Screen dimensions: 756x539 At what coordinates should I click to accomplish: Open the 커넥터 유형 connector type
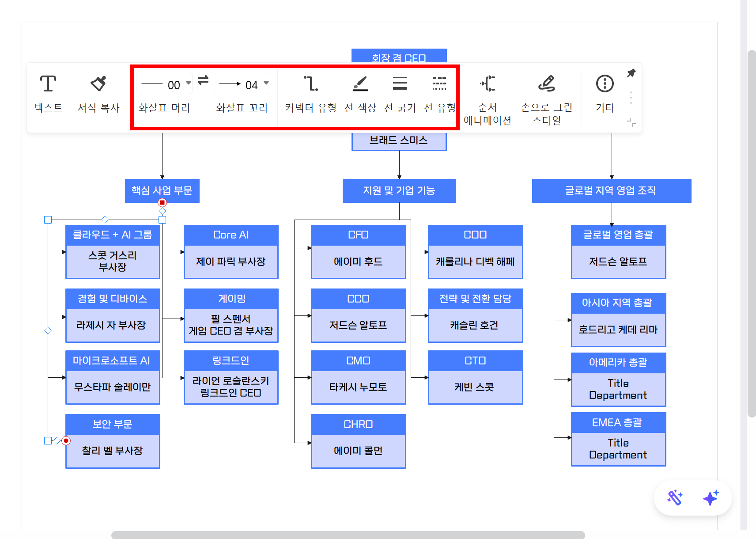(311, 94)
